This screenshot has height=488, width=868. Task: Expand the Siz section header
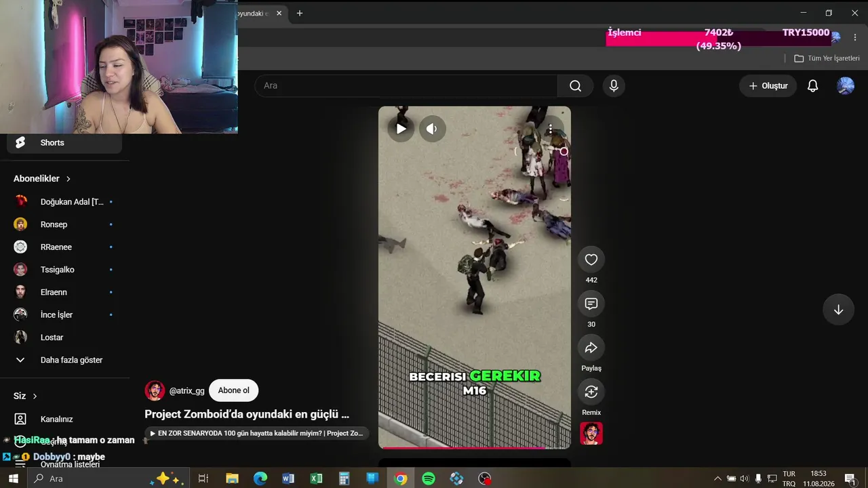click(26, 396)
